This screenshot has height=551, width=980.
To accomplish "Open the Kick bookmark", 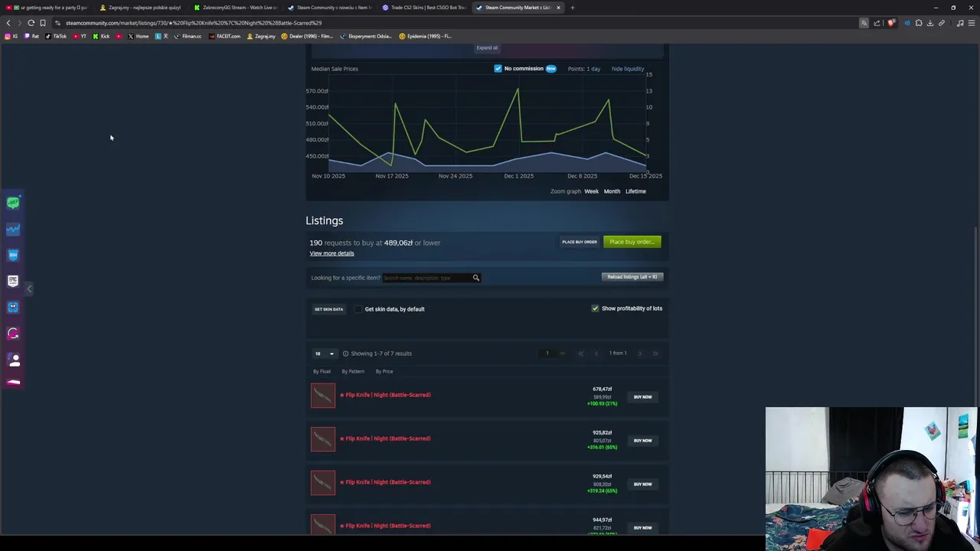I will point(101,36).
